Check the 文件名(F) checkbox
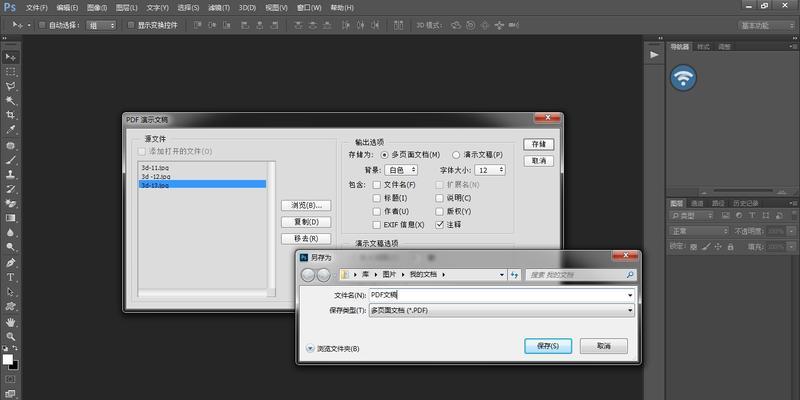800x400 pixels. click(377, 185)
